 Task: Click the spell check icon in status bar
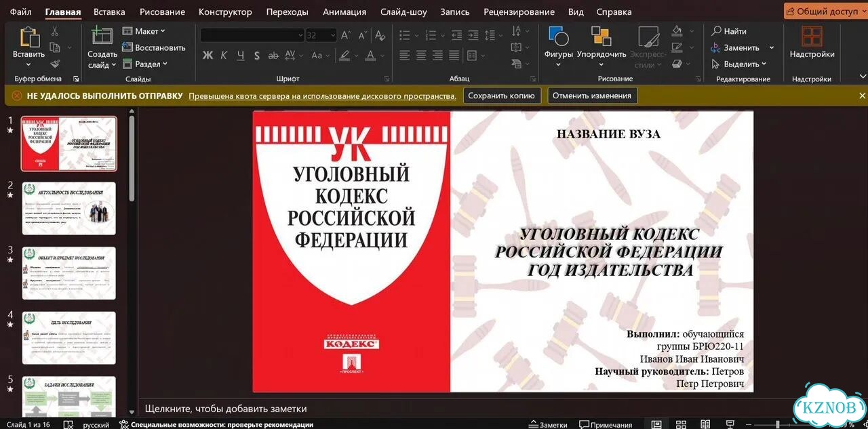[67, 425]
